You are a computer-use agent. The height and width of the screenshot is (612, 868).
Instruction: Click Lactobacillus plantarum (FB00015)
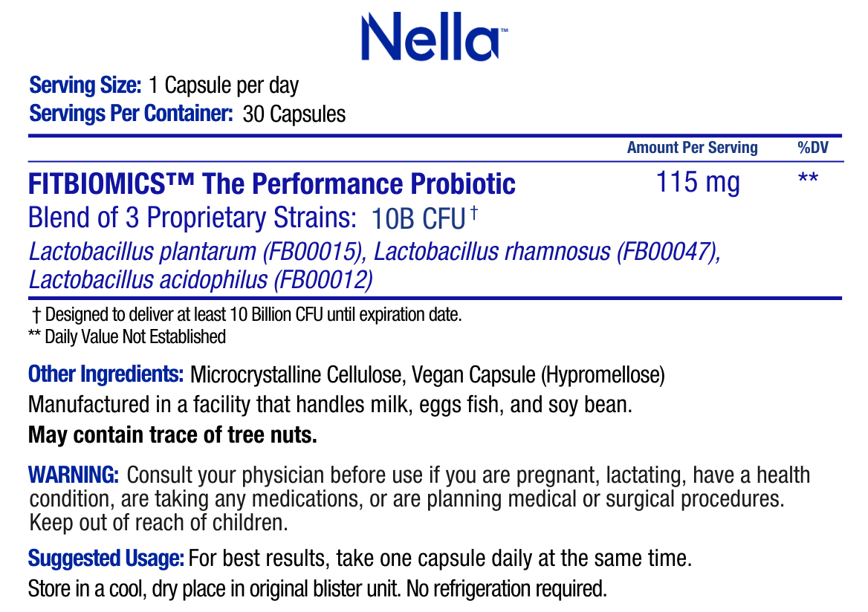click(x=198, y=252)
